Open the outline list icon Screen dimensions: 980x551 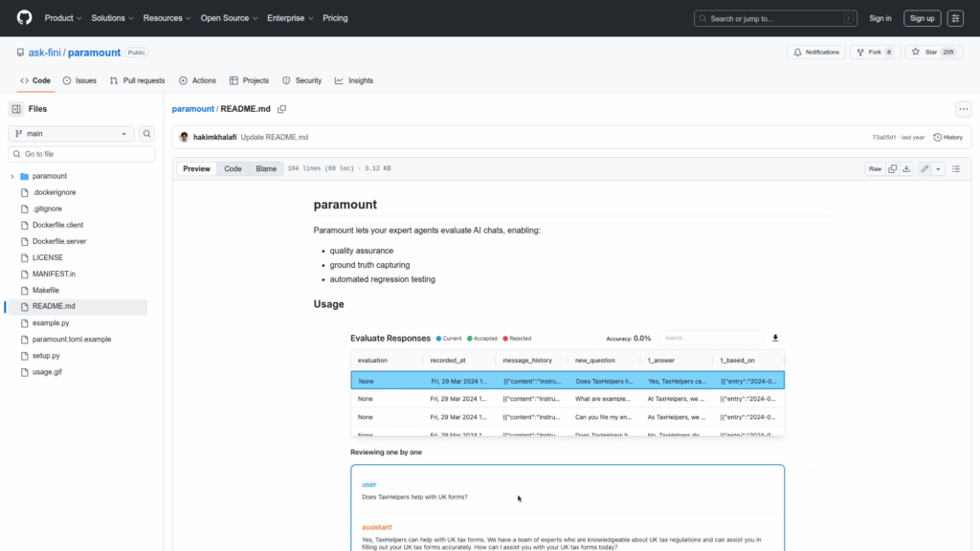click(x=955, y=169)
